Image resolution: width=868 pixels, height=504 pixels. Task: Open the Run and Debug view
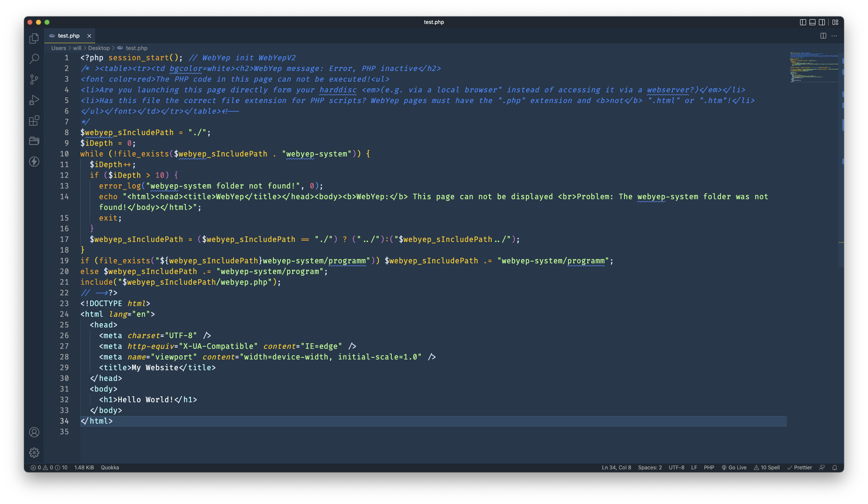[x=34, y=100]
